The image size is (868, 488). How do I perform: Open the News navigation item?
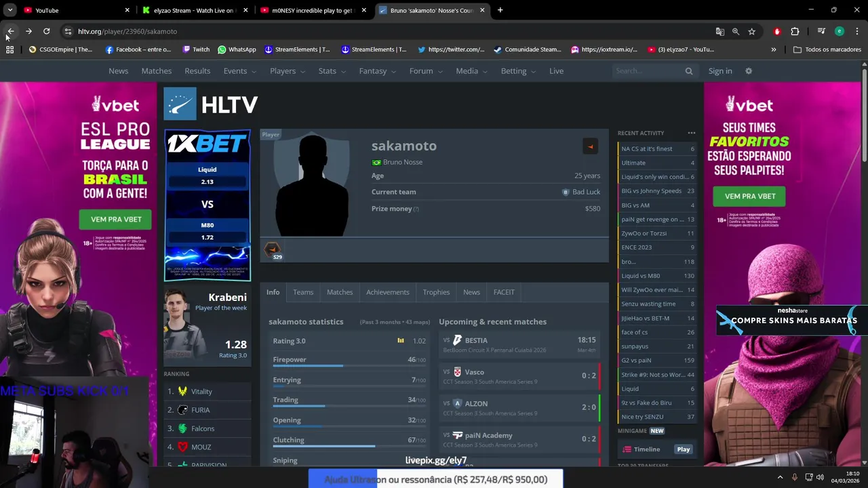pyautogui.click(x=118, y=71)
